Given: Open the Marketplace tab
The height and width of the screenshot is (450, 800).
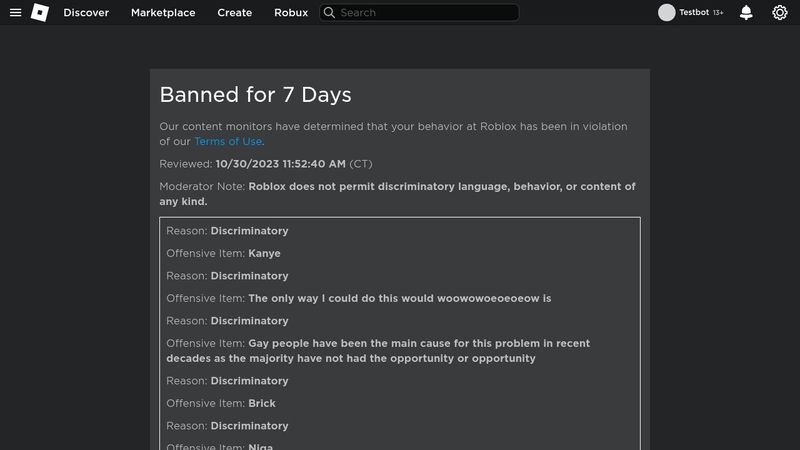Looking at the screenshot, I should [x=163, y=12].
